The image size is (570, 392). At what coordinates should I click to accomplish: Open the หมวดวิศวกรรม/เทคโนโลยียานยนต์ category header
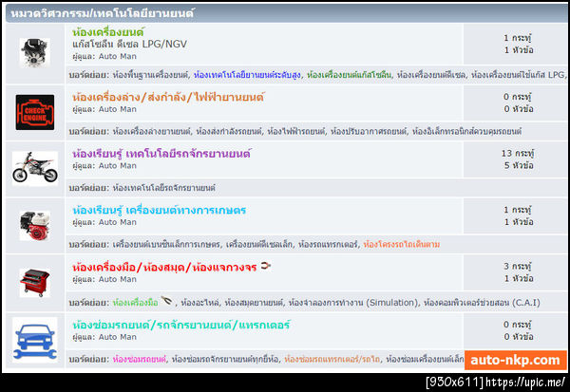tap(103, 13)
